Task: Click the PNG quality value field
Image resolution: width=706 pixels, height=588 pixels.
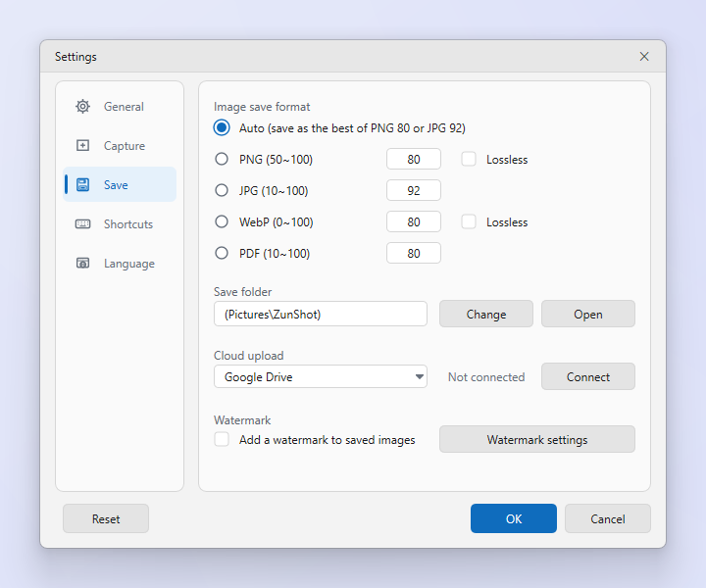Action: point(414,159)
